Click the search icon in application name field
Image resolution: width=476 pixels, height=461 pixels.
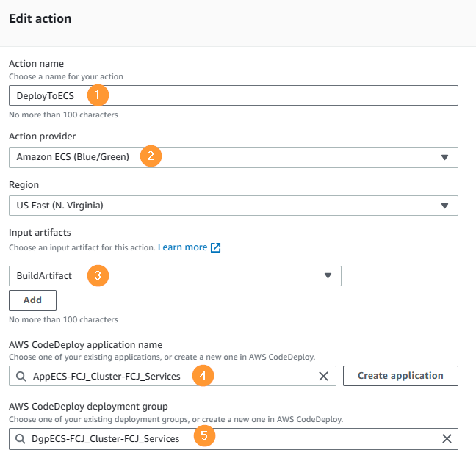[21, 376]
